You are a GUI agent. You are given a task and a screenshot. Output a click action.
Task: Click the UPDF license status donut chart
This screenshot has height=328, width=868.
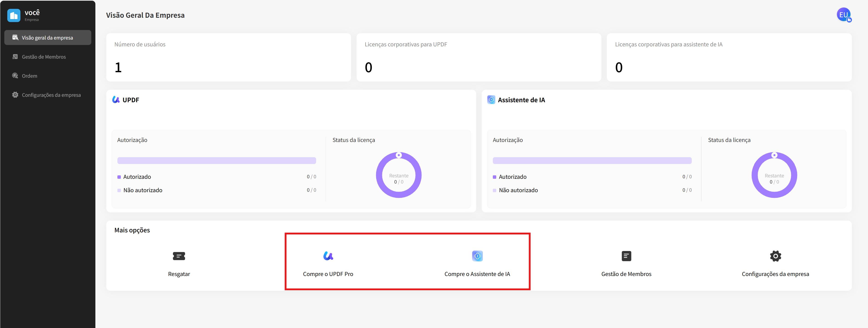click(x=399, y=175)
